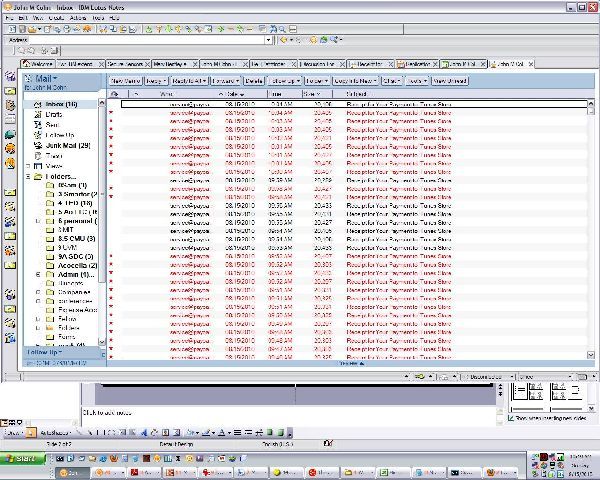
Task: Open the Inbox (16) folder
Action: (x=62, y=104)
